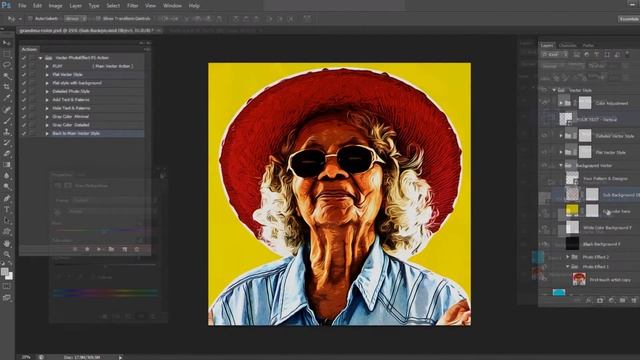Collapse the Vector Style layer group

554,90
